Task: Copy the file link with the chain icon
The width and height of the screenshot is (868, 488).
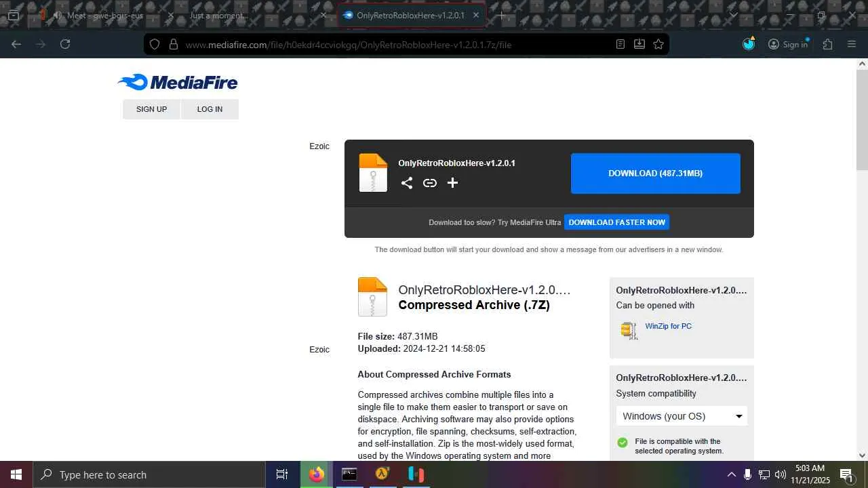Action: click(430, 183)
